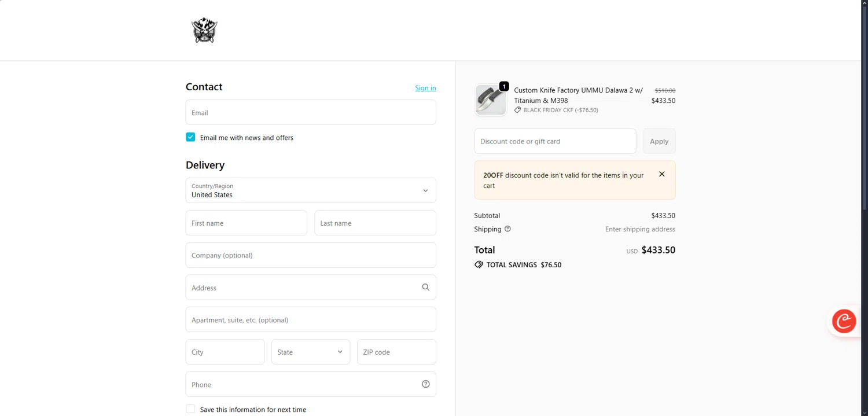Enable Save this information for next time
Viewport: 868px width, 416px height.
[x=190, y=409]
